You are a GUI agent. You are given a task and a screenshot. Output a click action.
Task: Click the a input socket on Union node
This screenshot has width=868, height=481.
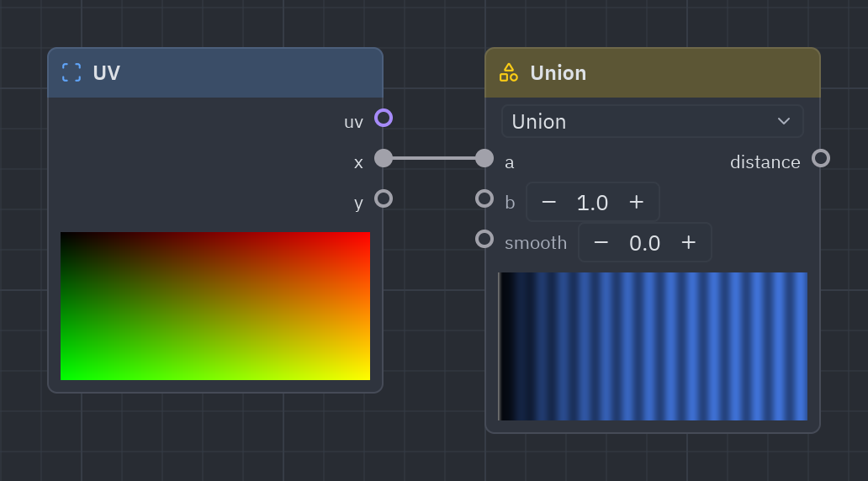pos(484,158)
